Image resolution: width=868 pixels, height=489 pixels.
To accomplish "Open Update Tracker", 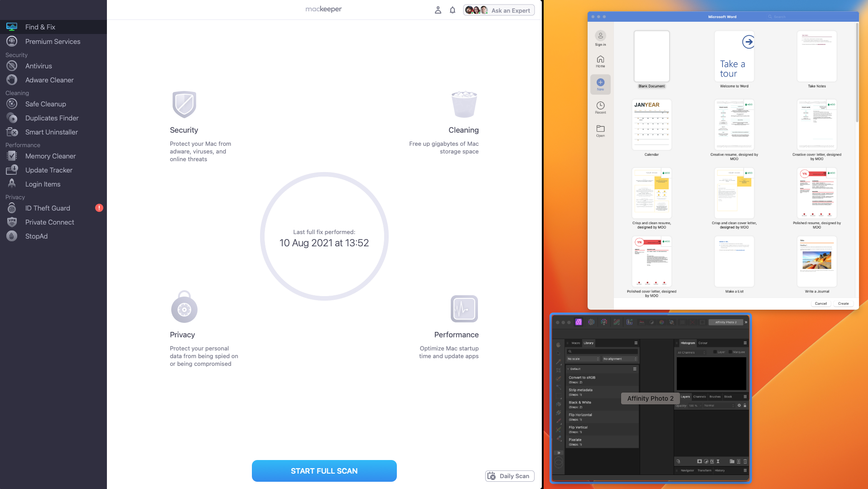I will 53,170.
